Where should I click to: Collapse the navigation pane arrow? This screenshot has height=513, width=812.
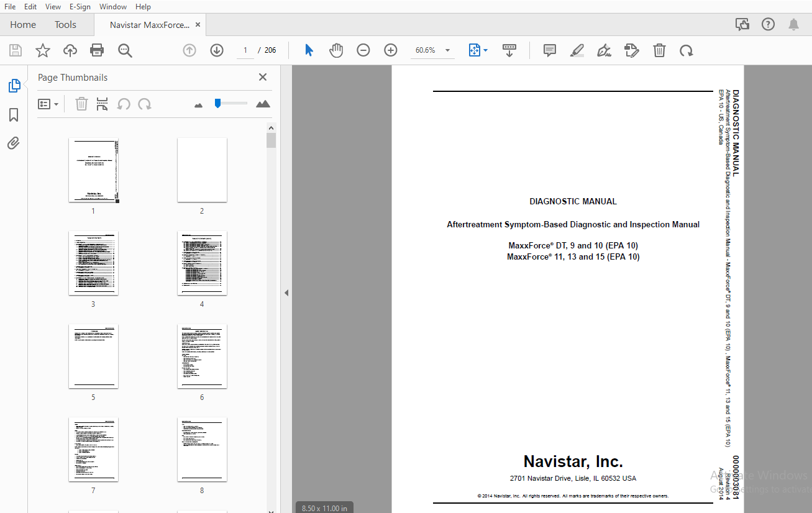286,293
